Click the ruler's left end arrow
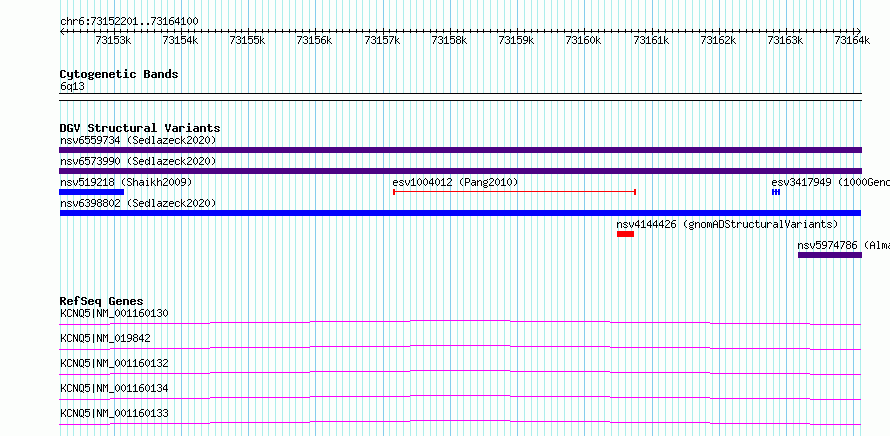 click(62, 31)
